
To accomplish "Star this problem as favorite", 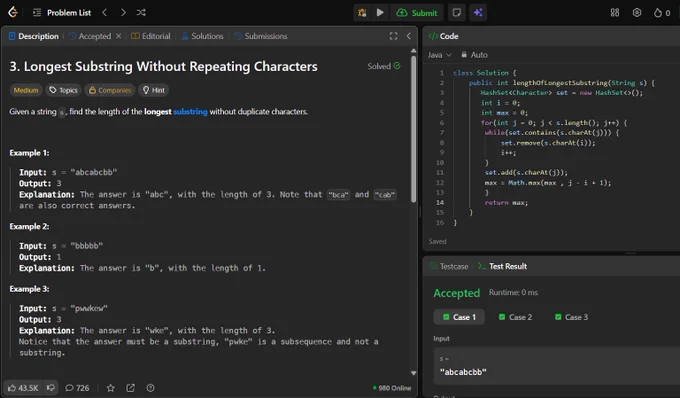I will pyautogui.click(x=111, y=388).
